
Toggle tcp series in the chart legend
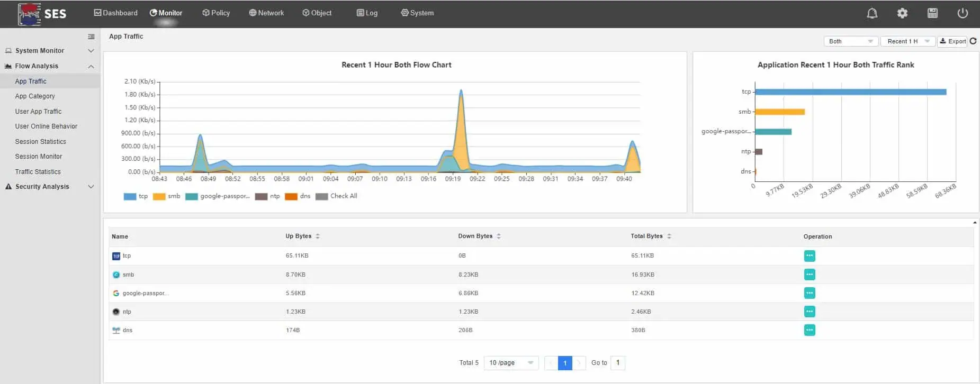[136, 196]
